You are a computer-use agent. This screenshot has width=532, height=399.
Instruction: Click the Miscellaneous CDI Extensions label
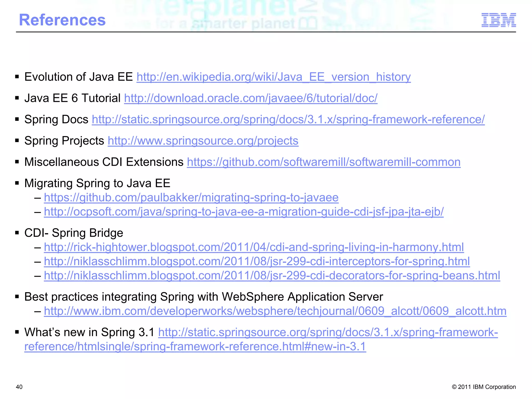point(104,162)
